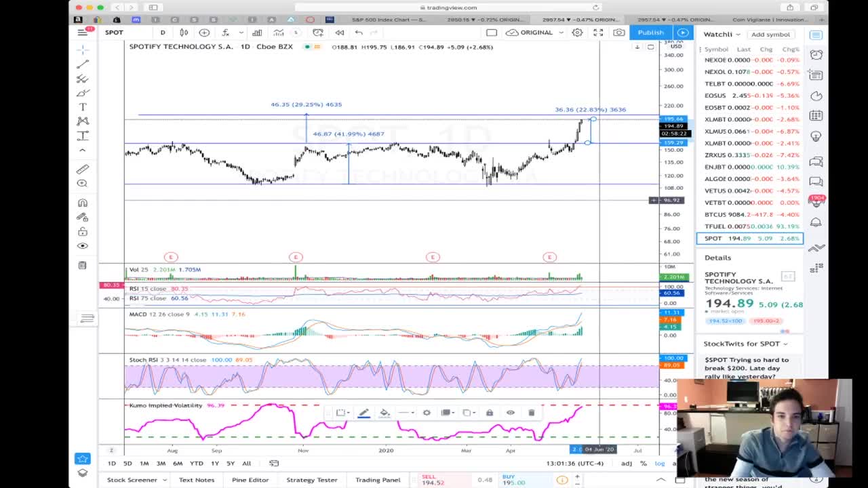Toggle lock all drawing tools
The image size is (868, 488).
point(83,232)
